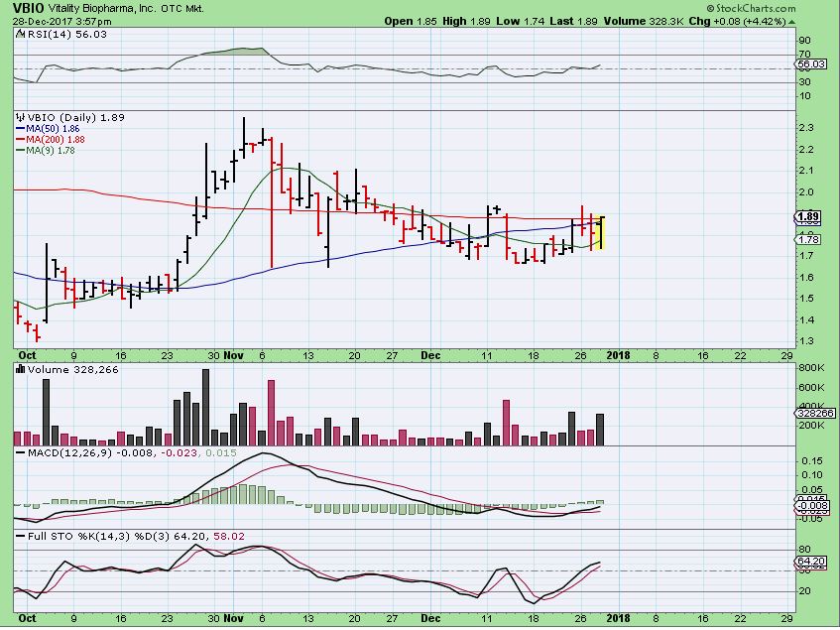Click the green MA(9) 1.78 legend entry

point(46,151)
